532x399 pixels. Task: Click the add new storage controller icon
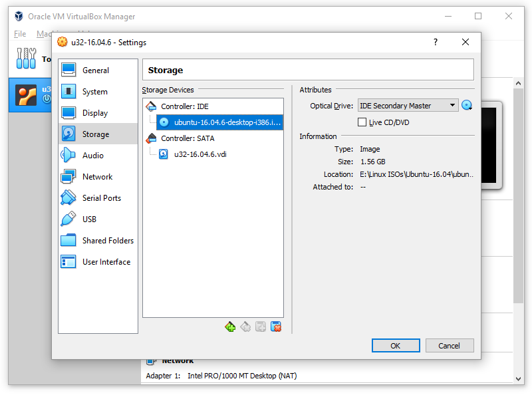(x=230, y=327)
